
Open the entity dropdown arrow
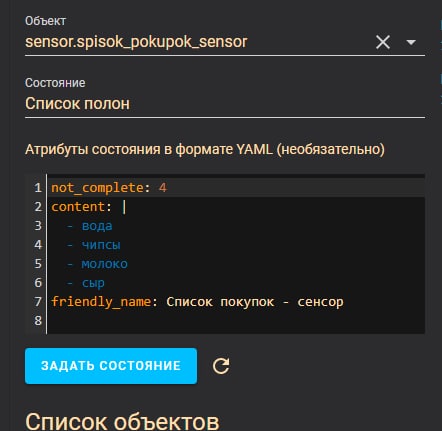[411, 42]
